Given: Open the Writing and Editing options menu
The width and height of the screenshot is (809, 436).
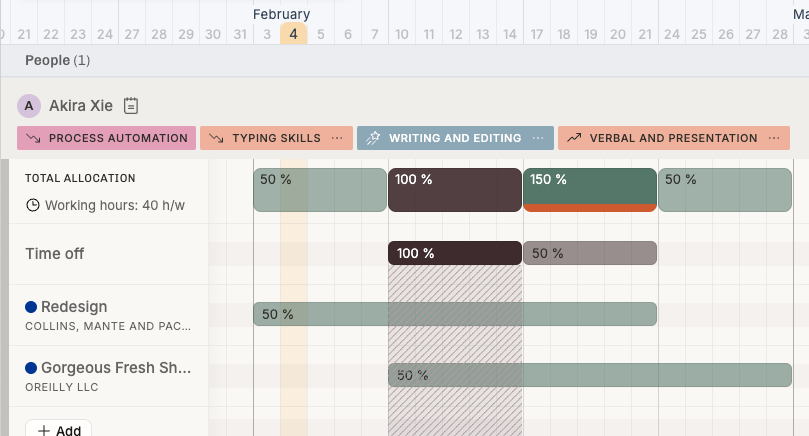Looking at the screenshot, I should [x=538, y=138].
